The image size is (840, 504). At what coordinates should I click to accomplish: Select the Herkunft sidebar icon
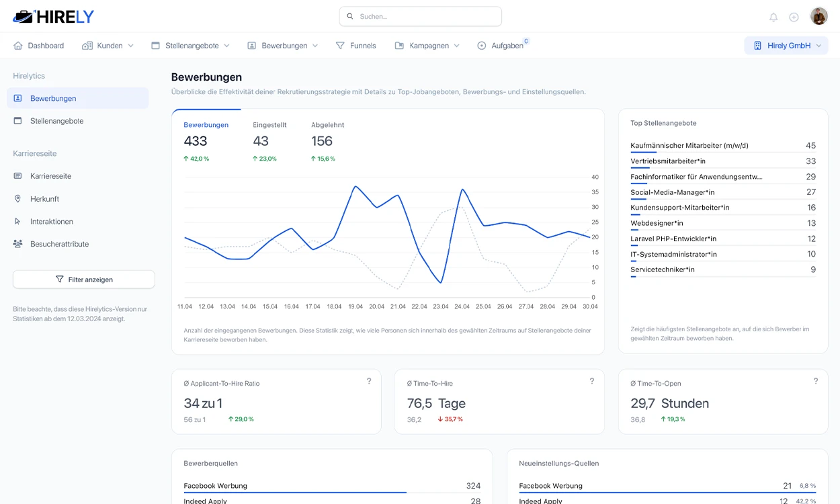point(19,198)
